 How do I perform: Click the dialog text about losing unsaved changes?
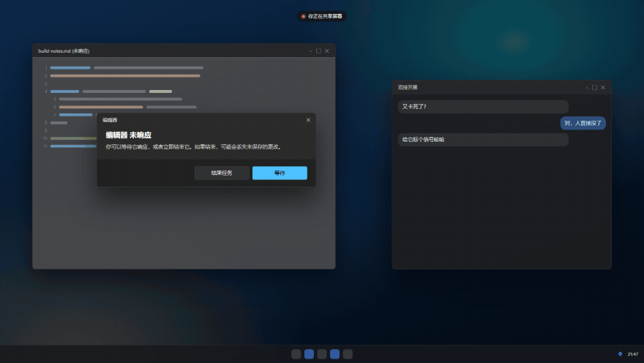pos(194,146)
